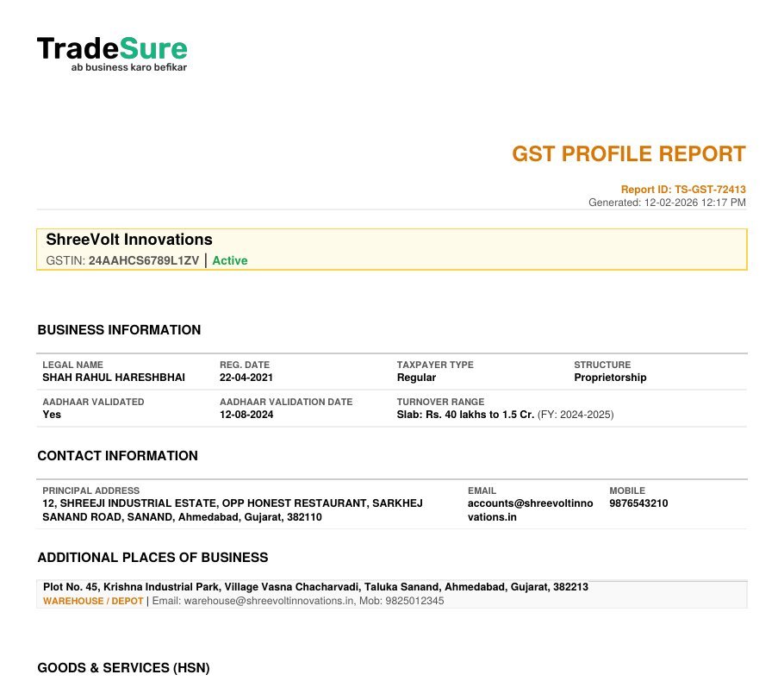Select the Shreeji Industrial Estate principal address

click(233, 510)
